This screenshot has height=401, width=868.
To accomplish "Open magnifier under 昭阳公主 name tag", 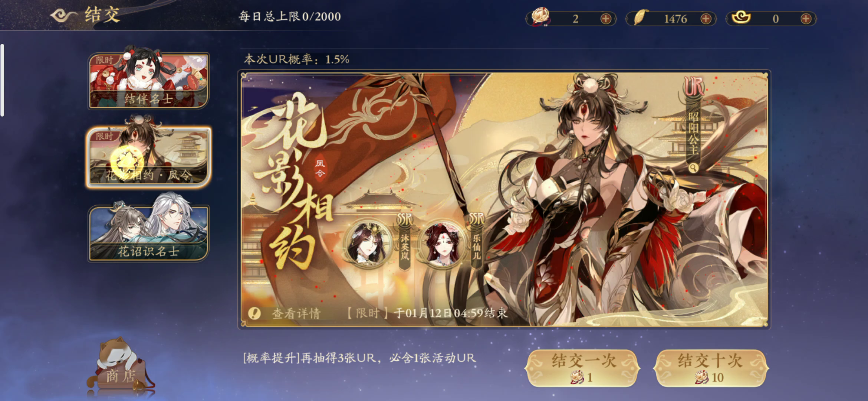I will click(693, 168).
